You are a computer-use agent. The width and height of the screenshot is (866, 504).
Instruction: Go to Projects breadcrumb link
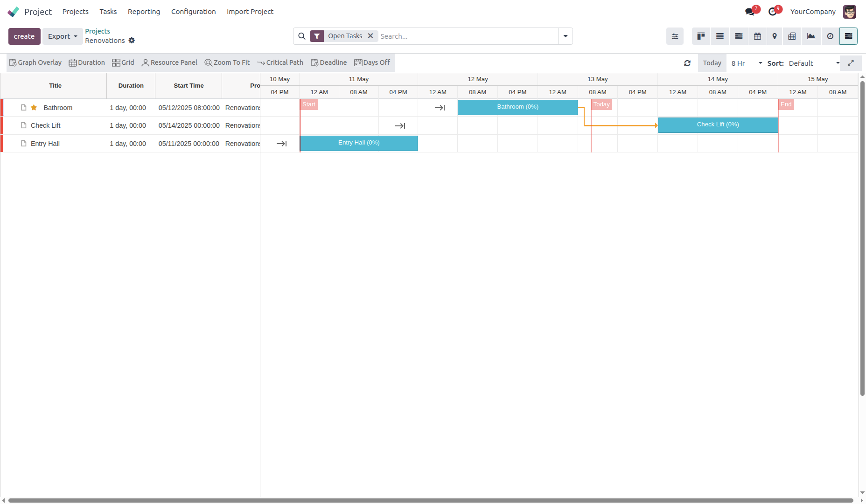point(98,31)
